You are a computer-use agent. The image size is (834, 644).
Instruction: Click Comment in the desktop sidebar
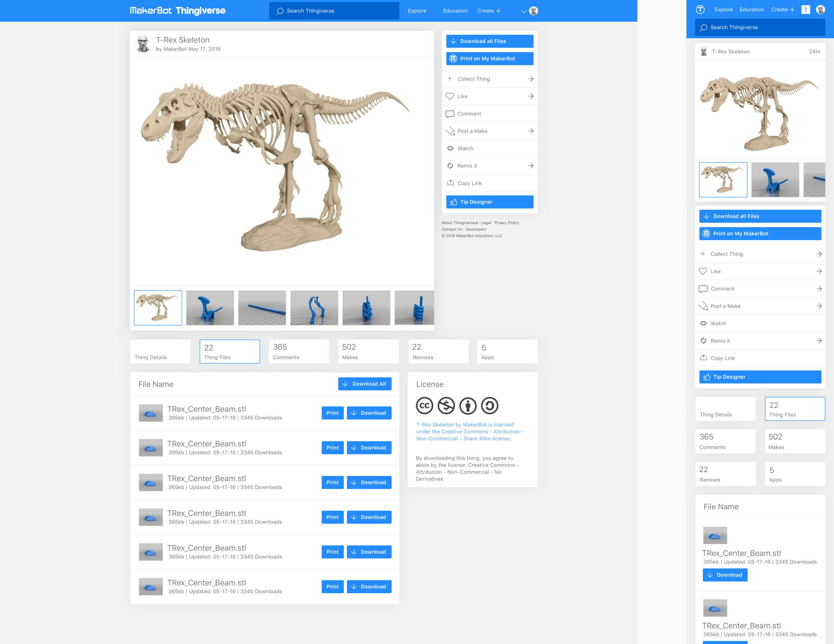(x=489, y=114)
